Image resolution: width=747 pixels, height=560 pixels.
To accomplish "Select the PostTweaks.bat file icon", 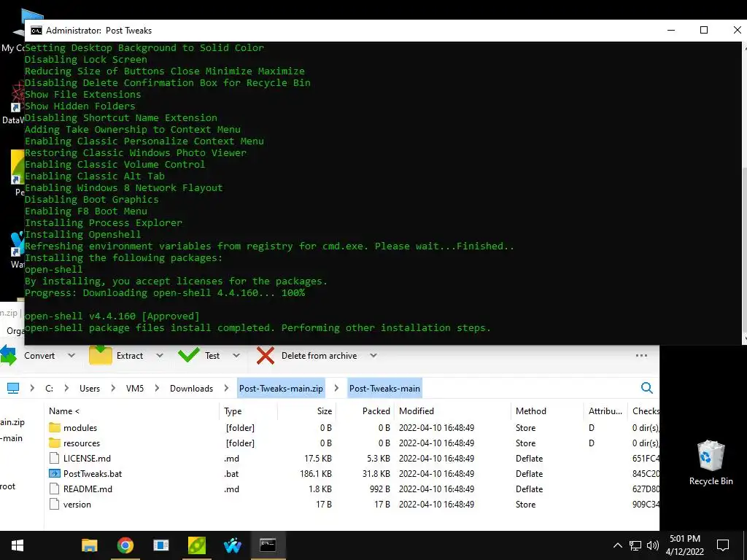I will click(x=55, y=474).
